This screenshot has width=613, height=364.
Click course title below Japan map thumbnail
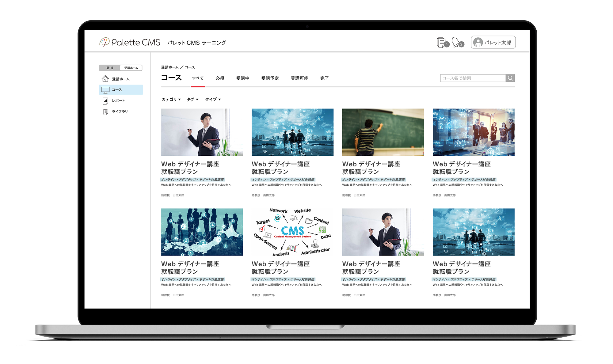(x=190, y=268)
